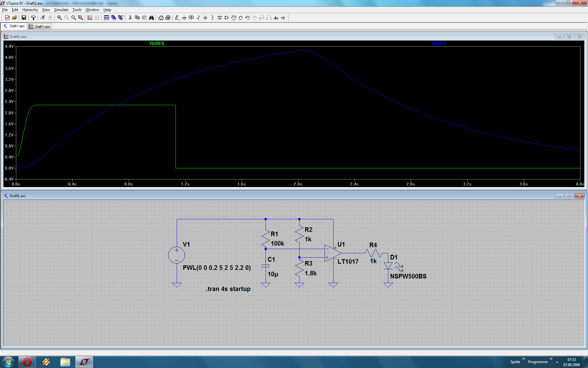This screenshot has height=368, width=588.
Task: Open the View menu
Action: coord(46,10)
